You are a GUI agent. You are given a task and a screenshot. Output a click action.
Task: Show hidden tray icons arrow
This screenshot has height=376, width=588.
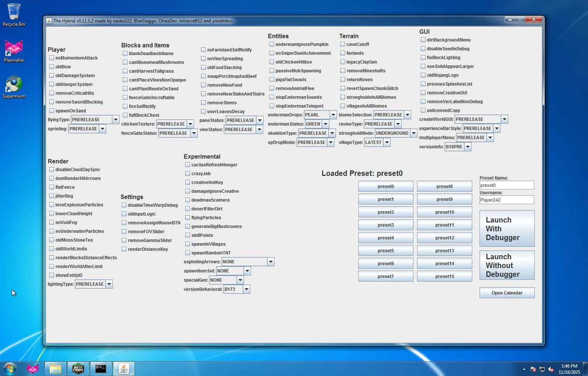(524, 369)
